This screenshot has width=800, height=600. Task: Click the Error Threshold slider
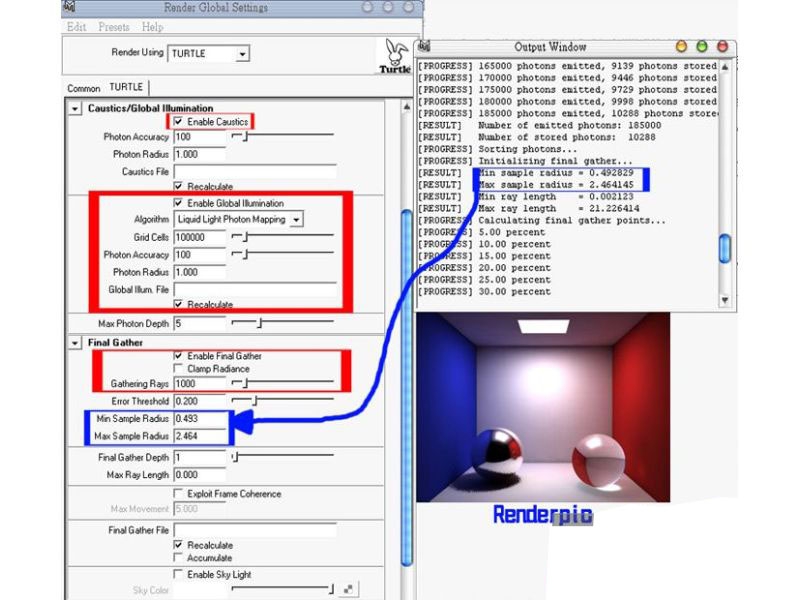283,401
